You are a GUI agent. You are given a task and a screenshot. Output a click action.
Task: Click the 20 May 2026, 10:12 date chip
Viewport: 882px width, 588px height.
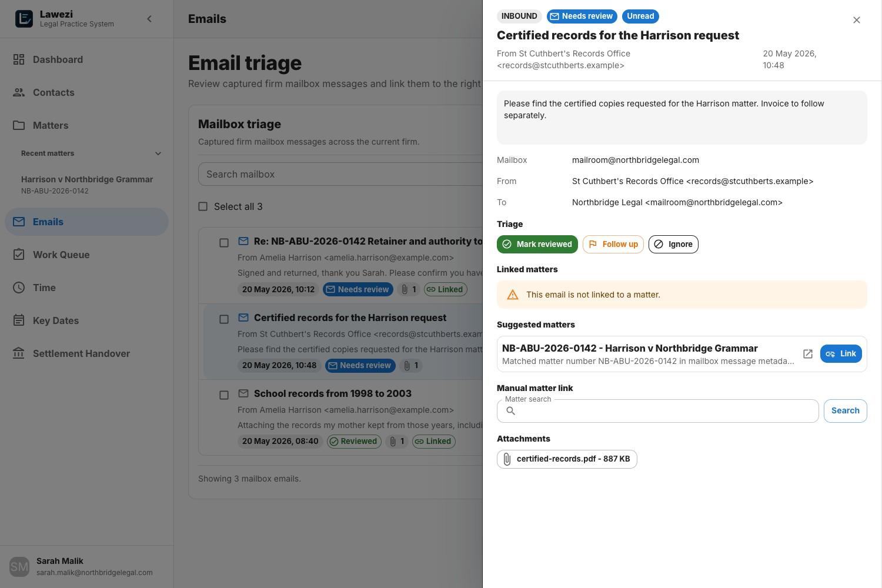coord(279,289)
